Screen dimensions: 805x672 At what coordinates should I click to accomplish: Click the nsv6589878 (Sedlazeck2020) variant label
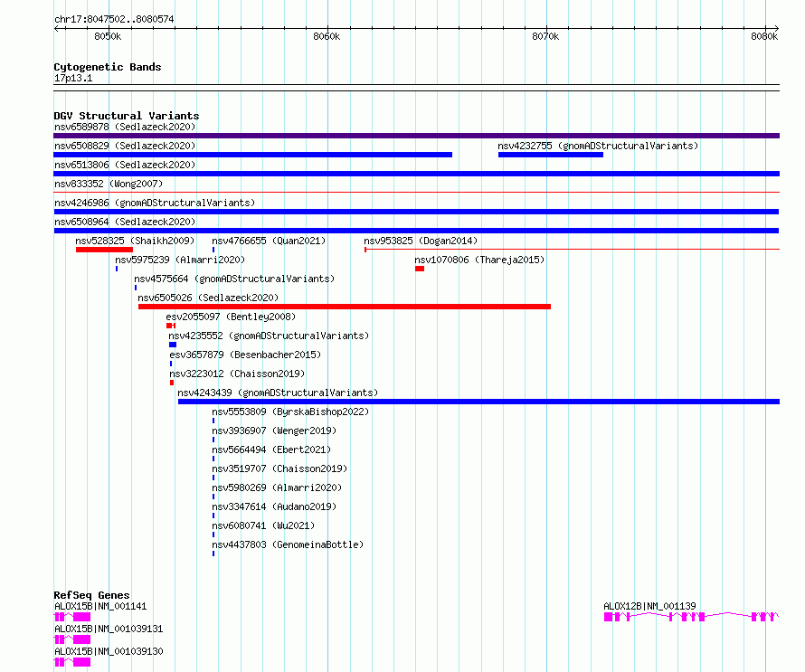125,127
